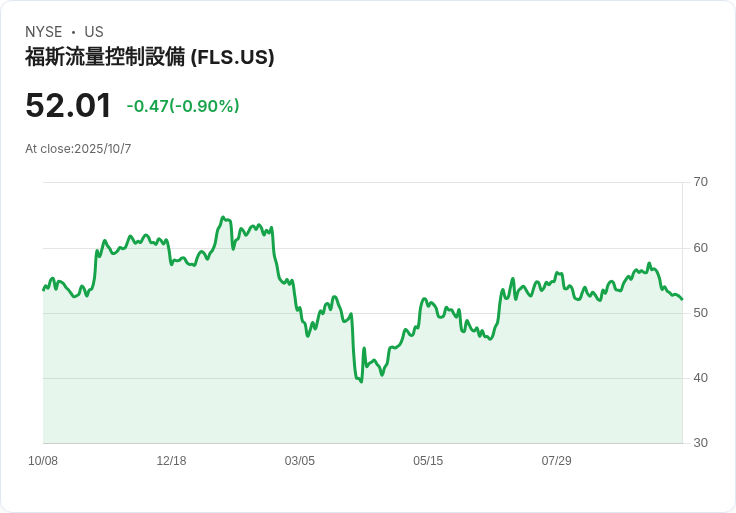Select the 12/18 date marker
Image resolution: width=736 pixels, height=513 pixels.
pos(171,461)
